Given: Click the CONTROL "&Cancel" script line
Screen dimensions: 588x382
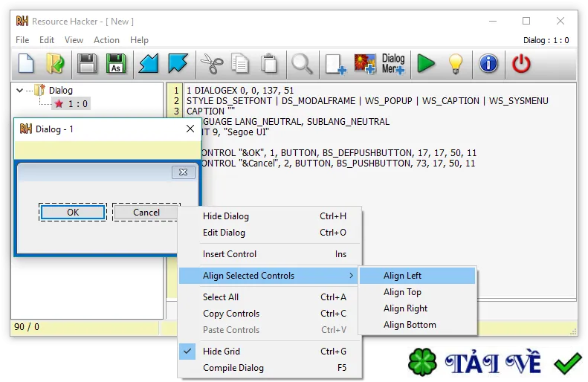Looking at the screenshot, I should tap(338, 164).
